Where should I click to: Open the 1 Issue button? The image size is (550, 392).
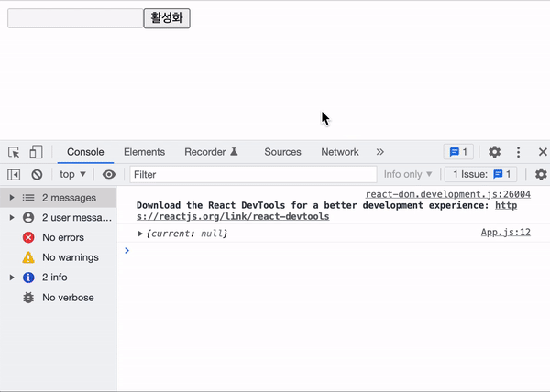coord(481,174)
